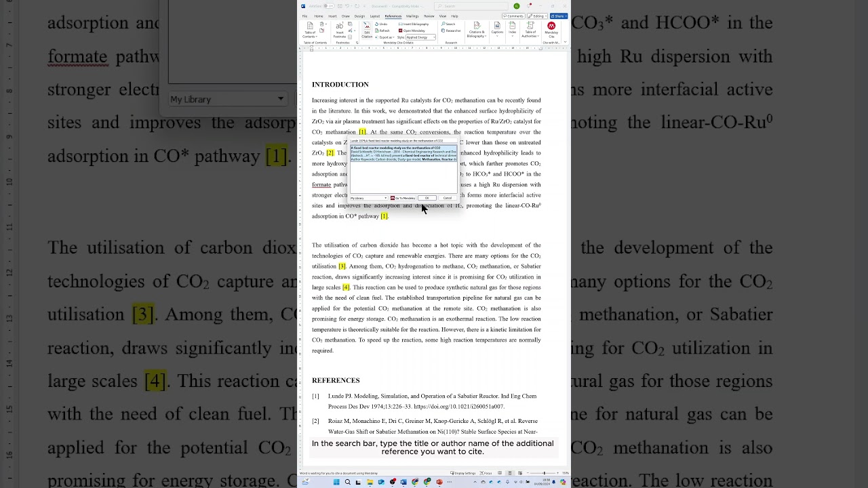Click the Undo arrow in the title bar
868x488 pixels.
[x=347, y=6]
